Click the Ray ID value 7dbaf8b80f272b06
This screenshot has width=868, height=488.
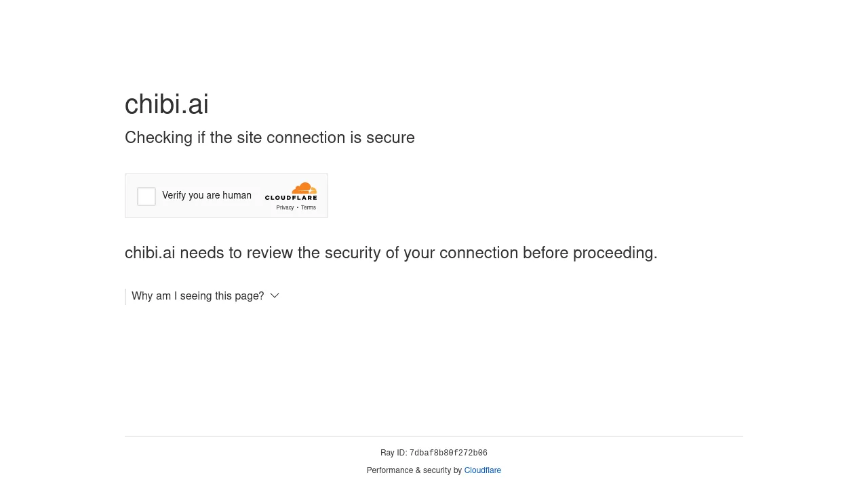coord(448,453)
